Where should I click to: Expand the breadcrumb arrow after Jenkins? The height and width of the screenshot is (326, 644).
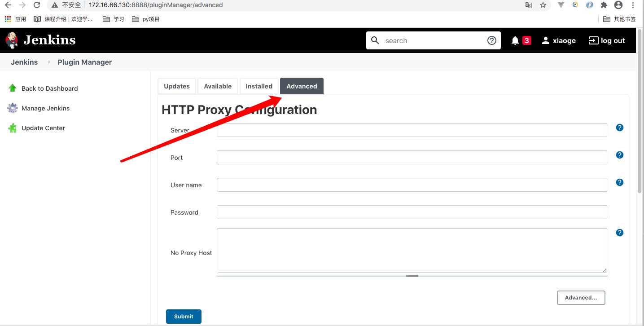(49, 62)
